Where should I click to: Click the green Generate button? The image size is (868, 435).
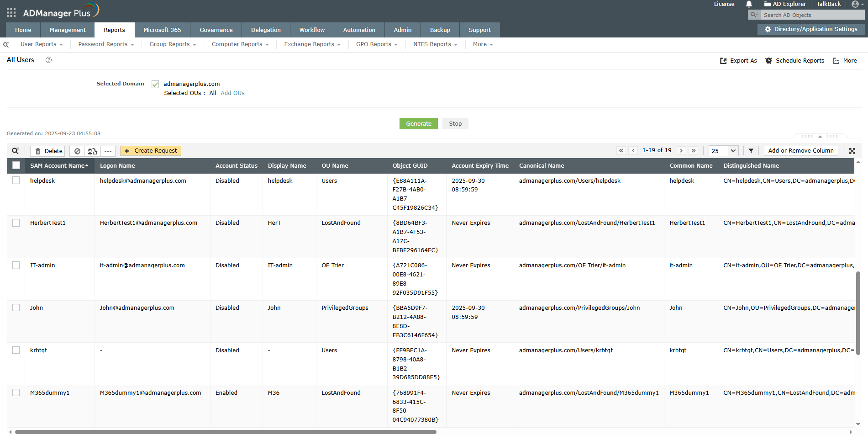419,124
